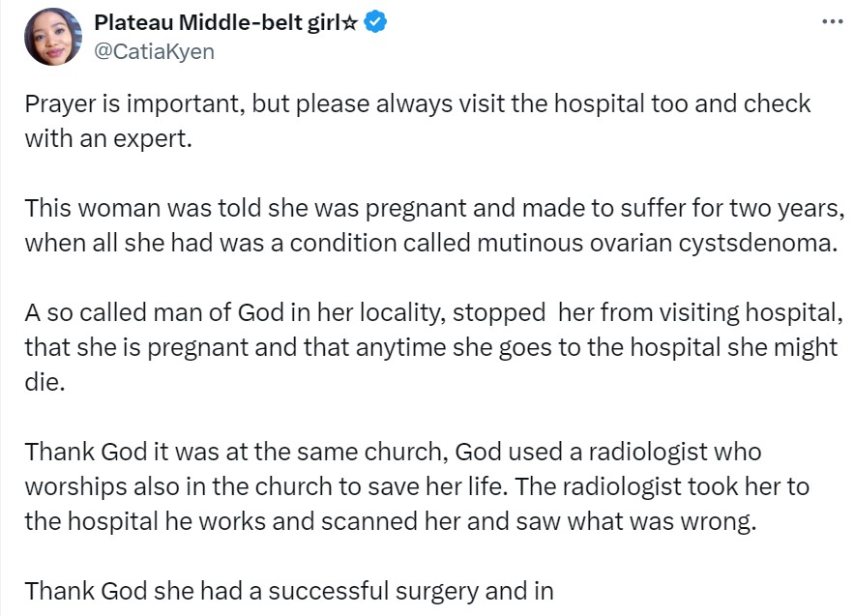This screenshot has width=854, height=616.
Task: Click the single word "die."
Action: (44, 381)
